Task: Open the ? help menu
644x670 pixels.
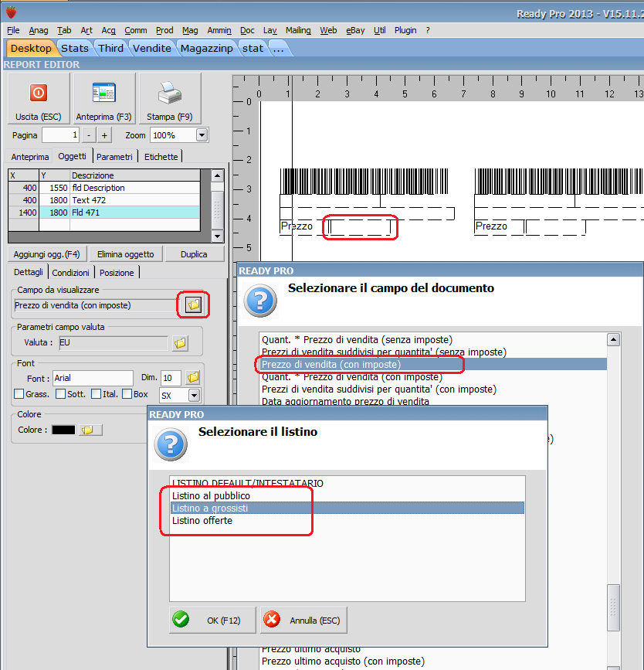Action: pyautogui.click(x=428, y=30)
